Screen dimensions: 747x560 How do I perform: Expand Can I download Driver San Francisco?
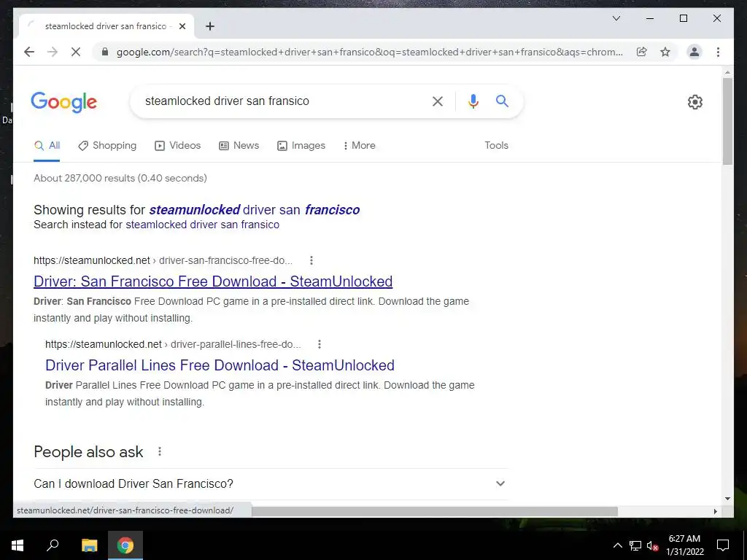[271, 484]
